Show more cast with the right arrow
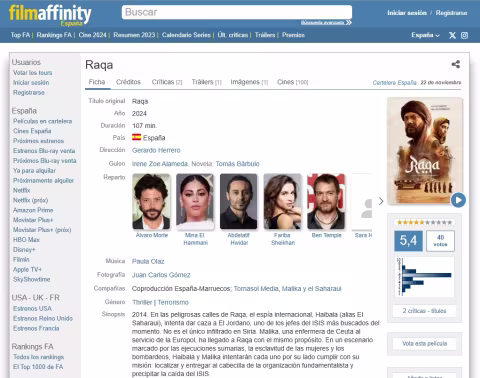480x378 pixels. point(381,201)
